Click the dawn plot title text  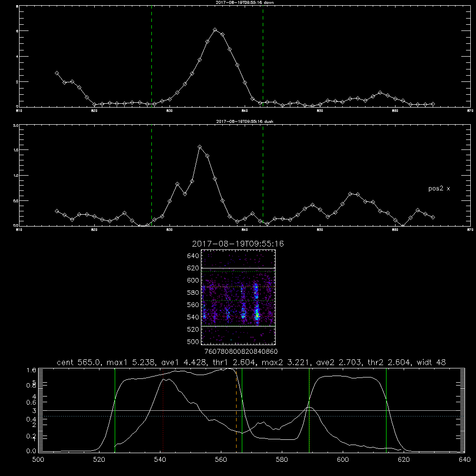pyautogui.click(x=245, y=2)
